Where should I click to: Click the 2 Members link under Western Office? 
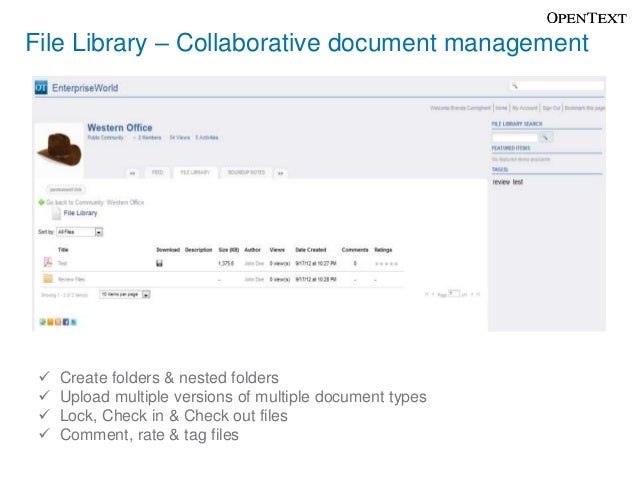[x=149, y=138]
